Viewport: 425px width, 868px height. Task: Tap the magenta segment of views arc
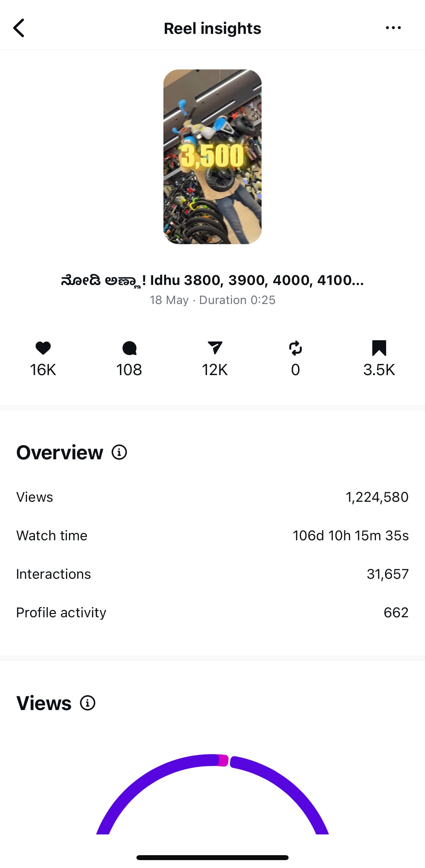tap(223, 760)
